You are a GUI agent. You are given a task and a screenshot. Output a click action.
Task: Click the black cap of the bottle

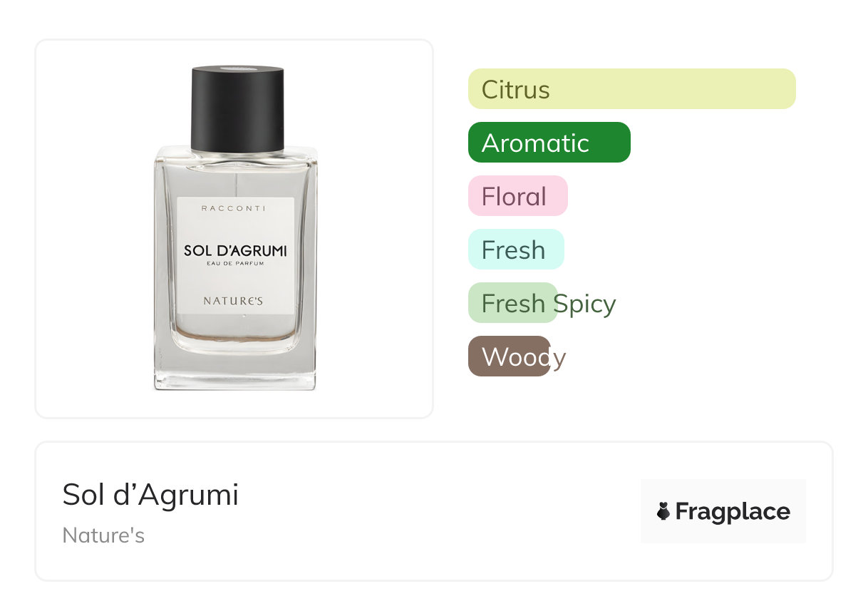237,109
